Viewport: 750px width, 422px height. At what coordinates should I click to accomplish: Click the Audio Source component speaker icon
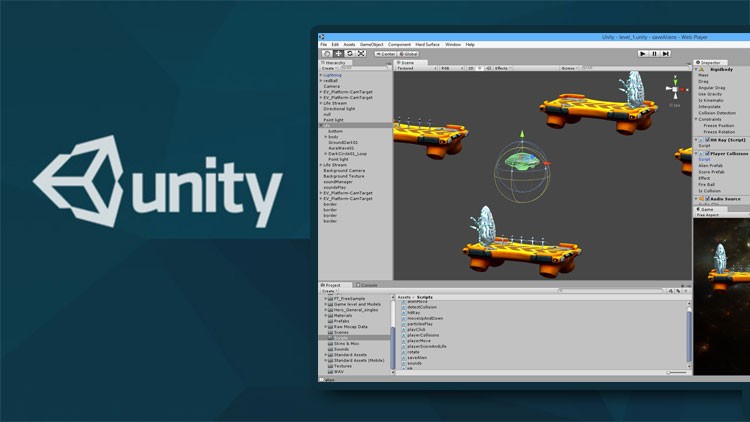point(702,199)
